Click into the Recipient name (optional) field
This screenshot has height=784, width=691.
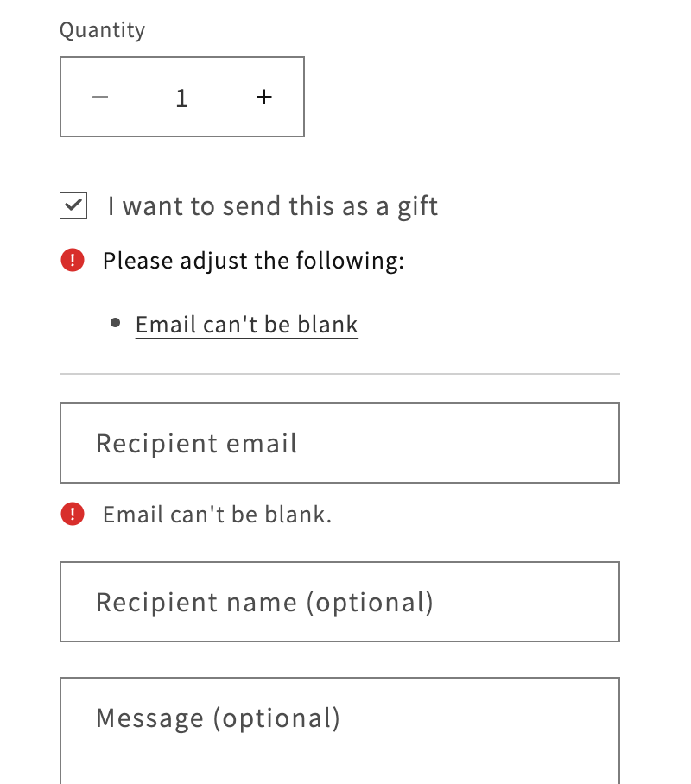point(518,602)
